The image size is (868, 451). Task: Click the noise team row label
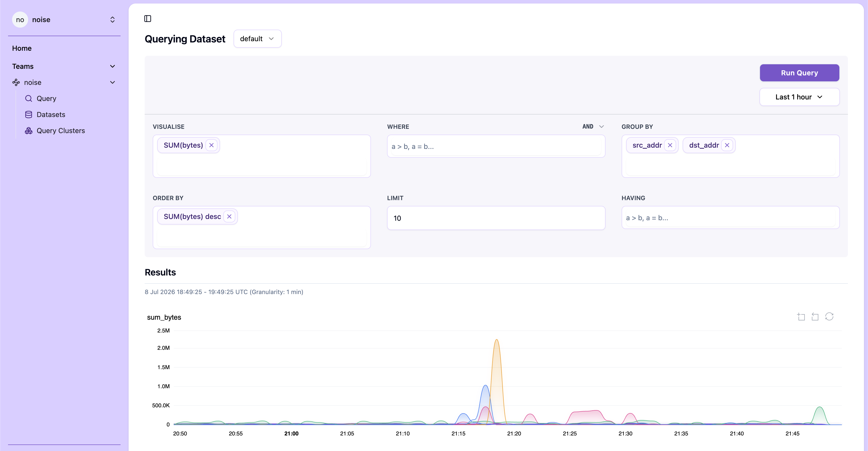[x=33, y=83]
